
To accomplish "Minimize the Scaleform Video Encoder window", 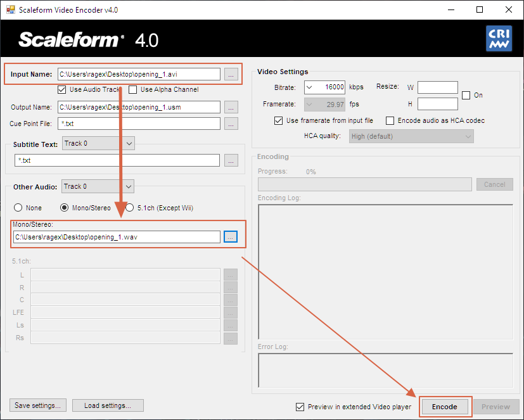I will pyautogui.click(x=451, y=10).
